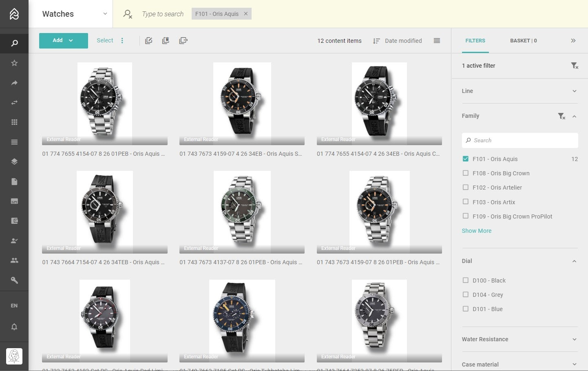Collapse the Dial filter section
Viewport: 588px width, 371px height.
pos(574,261)
